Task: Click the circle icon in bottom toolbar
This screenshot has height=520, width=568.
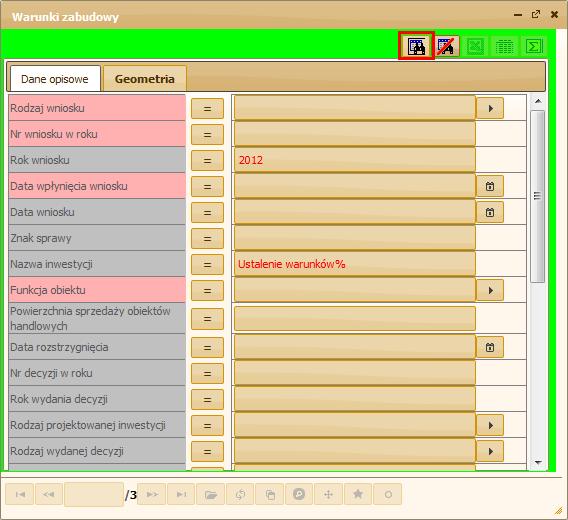Action: click(x=388, y=494)
